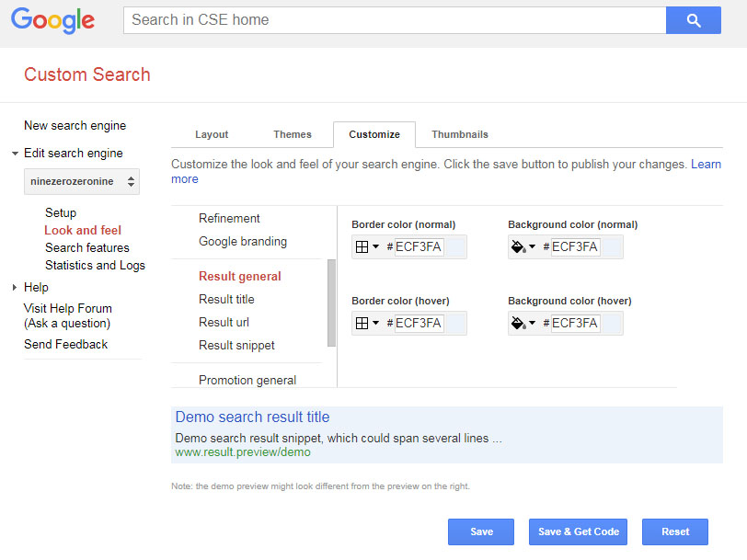Open Statistics and Logs page
This screenshot has height=560, width=747.
click(95, 265)
